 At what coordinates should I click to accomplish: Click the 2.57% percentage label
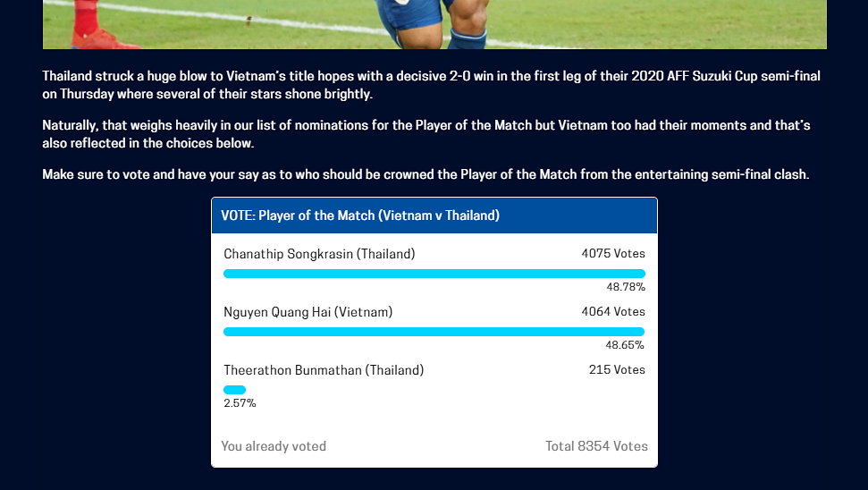click(x=240, y=403)
